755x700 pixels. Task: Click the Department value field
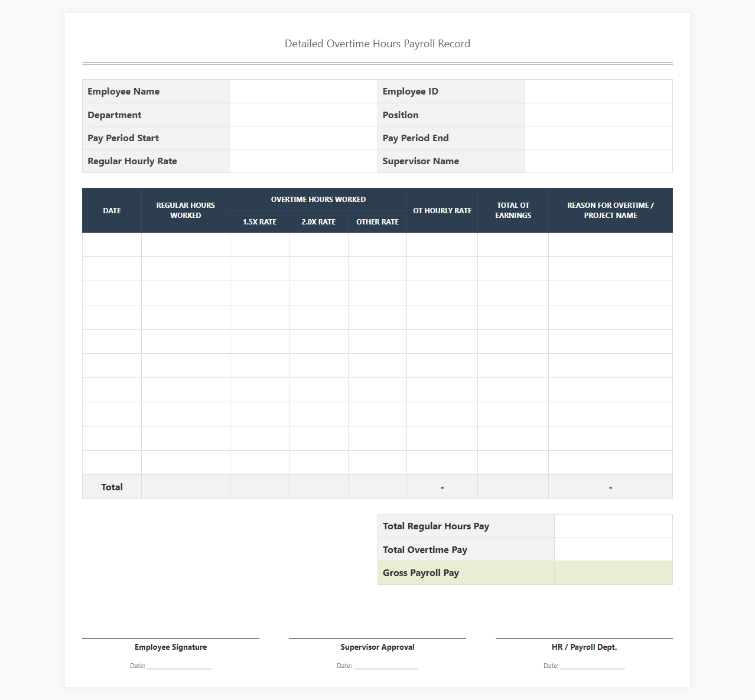[x=304, y=115]
